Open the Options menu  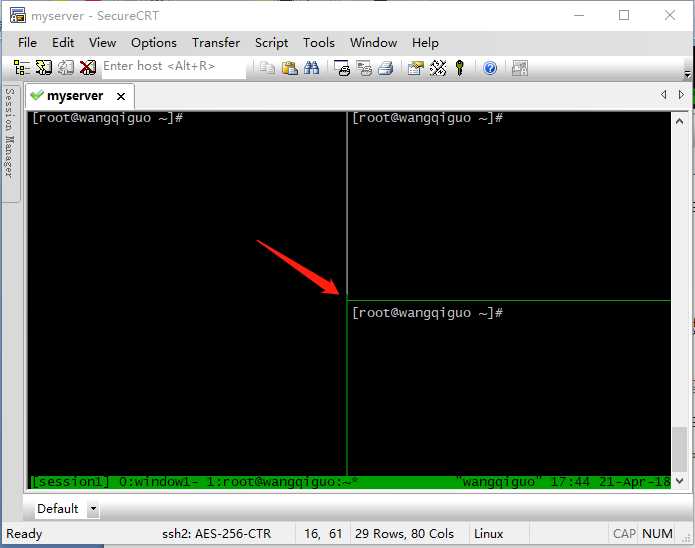click(x=154, y=43)
